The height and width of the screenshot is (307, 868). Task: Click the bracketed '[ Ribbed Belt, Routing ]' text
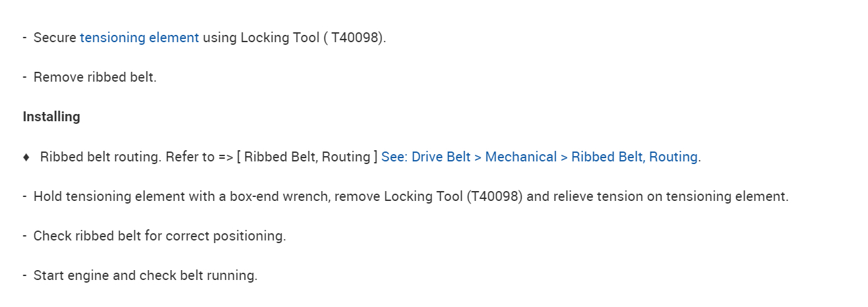pyautogui.click(x=307, y=157)
